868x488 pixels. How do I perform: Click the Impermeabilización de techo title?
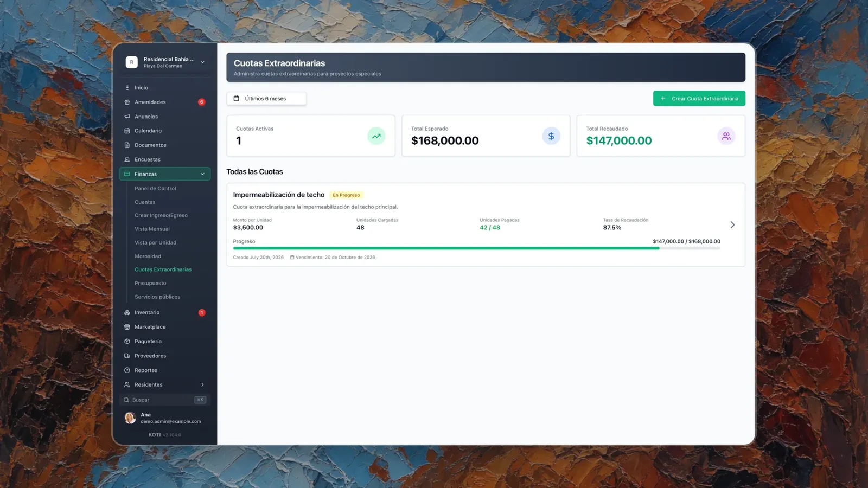point(279,195)
